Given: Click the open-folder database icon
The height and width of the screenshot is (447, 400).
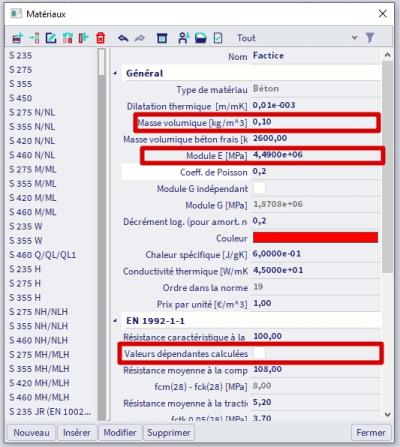Looking at the screenshot, I should click(x=200, y=38).
